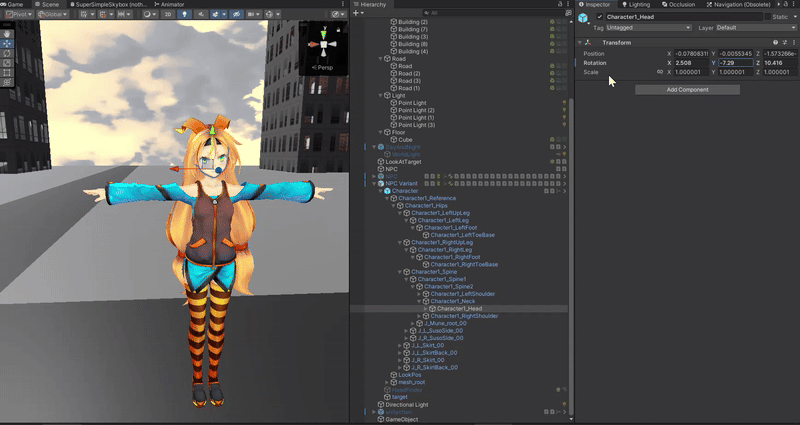Check the Static checkbox

[x=767, y=17]
